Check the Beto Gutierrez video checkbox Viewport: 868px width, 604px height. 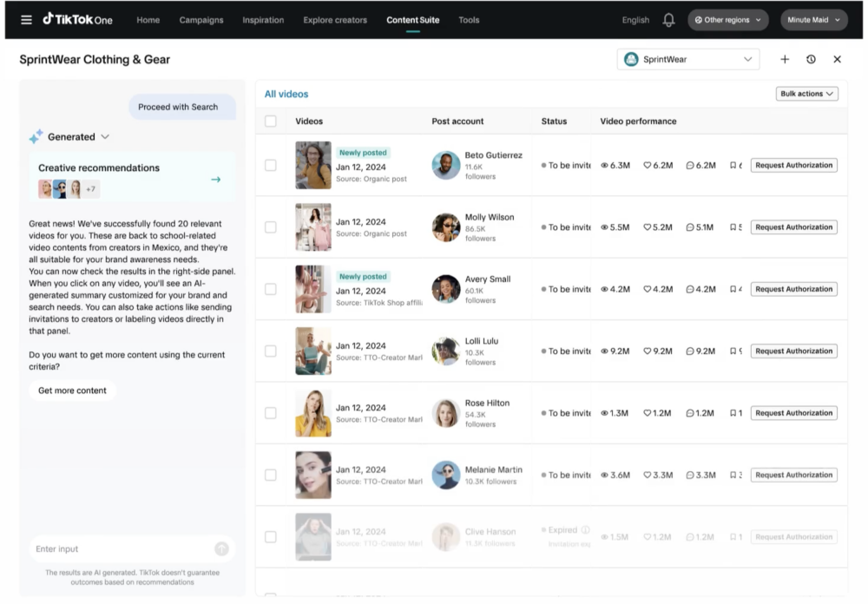(271, 165)
